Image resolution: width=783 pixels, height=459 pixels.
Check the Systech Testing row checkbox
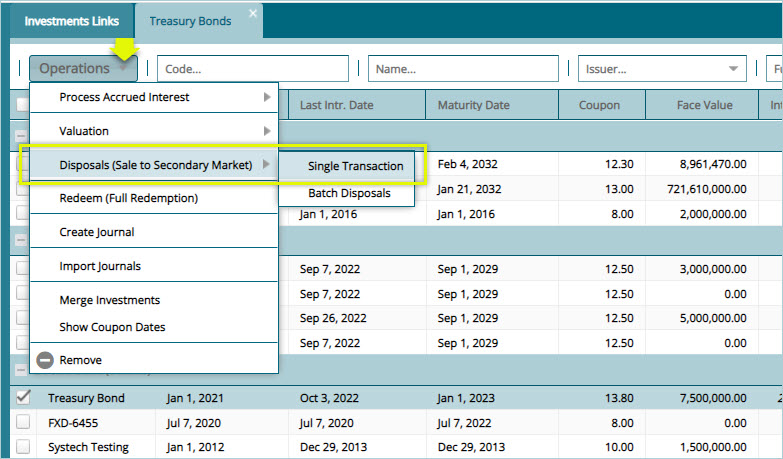23,446
